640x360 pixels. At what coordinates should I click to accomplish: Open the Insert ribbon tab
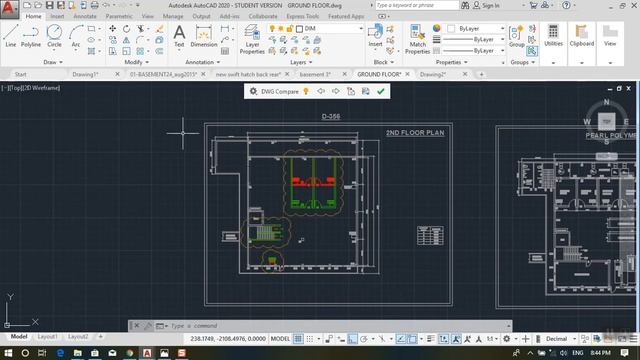click(57, 16)
